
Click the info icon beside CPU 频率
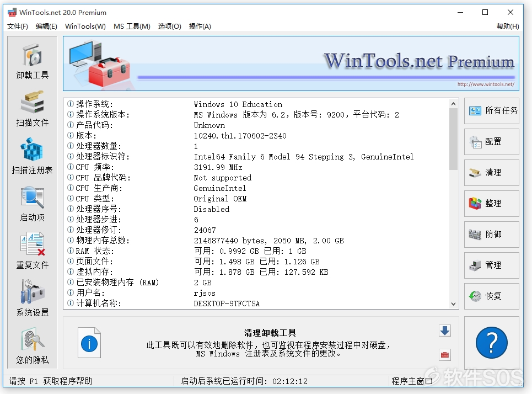(70, 167)
